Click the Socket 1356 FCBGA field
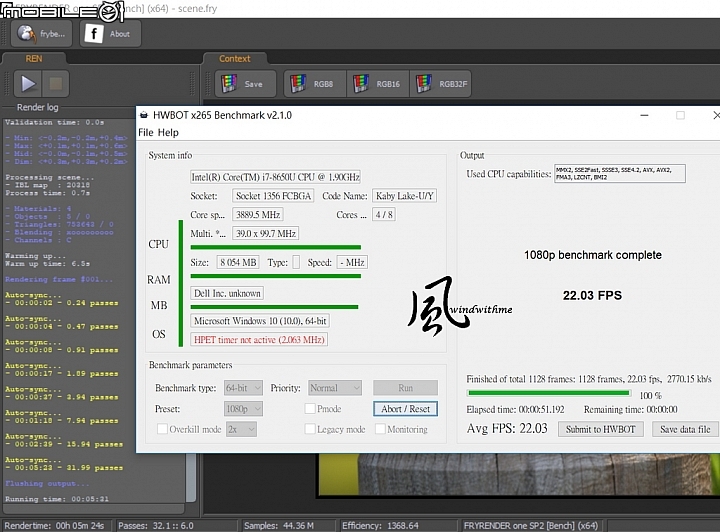The width and height of the screenshot is (720, 532). 273,196
